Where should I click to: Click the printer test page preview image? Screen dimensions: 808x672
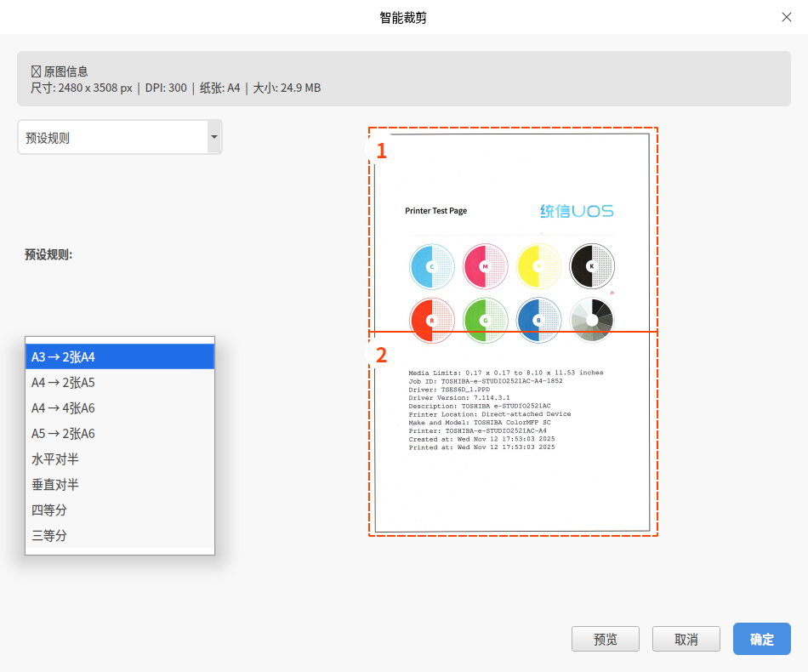513,332
